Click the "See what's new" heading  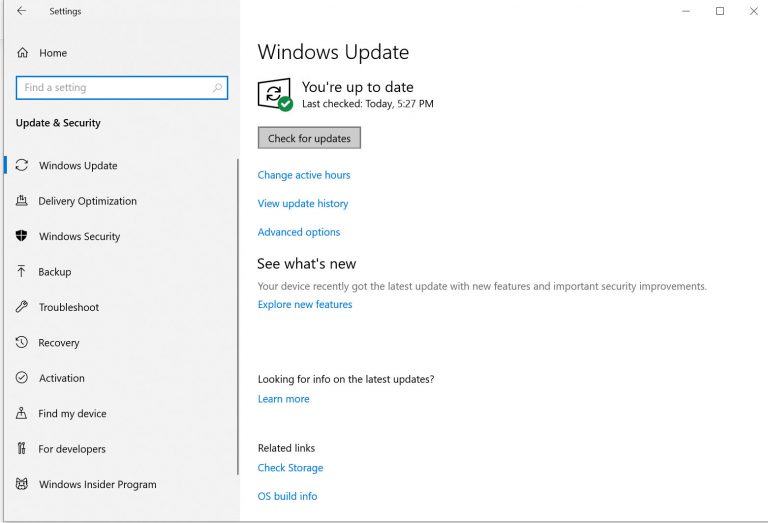tap(307, 263)
